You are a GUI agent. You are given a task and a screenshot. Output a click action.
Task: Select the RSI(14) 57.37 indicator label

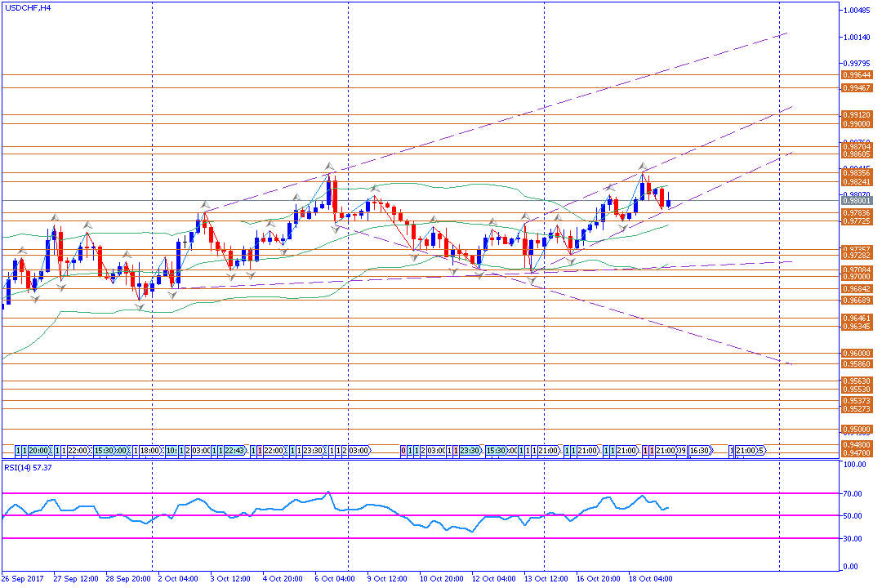pos(28,468)
